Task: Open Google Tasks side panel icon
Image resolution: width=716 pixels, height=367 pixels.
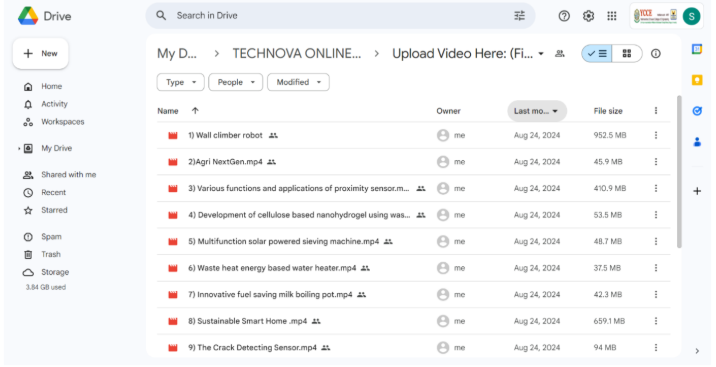Action: tap(697, 111)
